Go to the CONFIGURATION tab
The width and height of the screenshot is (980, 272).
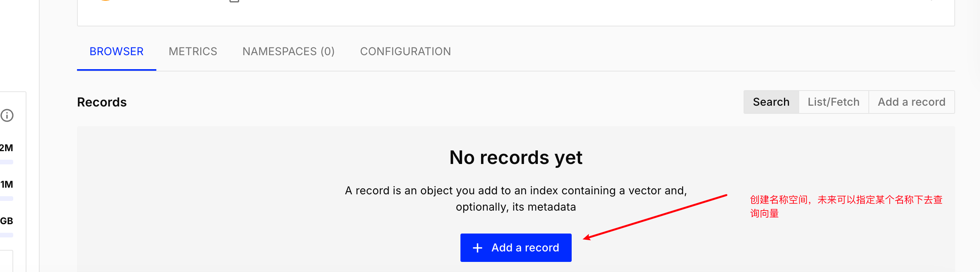coord(406,51)
